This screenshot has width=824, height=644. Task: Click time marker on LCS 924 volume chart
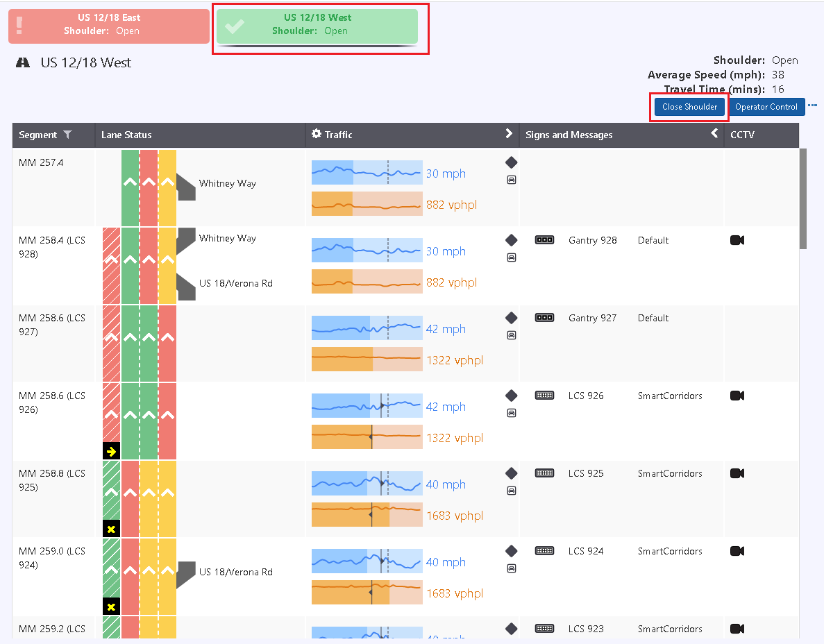pos(371,593)
